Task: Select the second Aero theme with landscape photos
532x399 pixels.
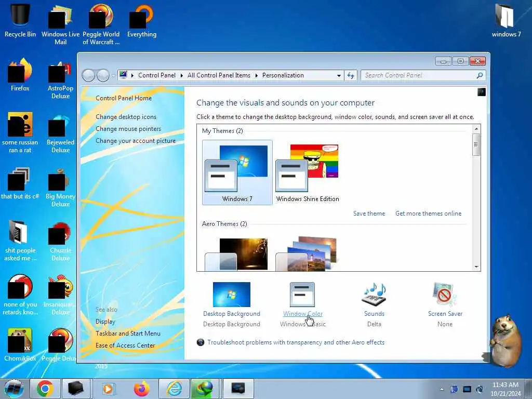Action: [307, 254]
